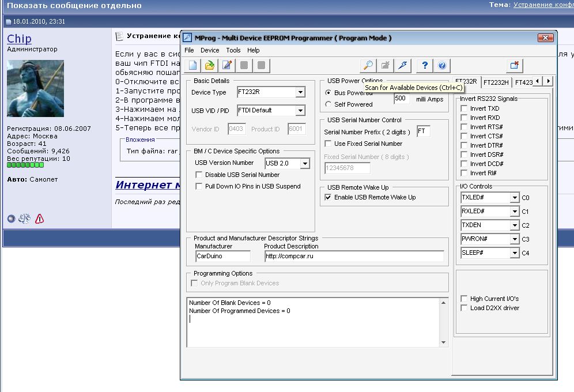The height and width of the screenshot is (392, 574).
Task: Switch to the FT2232H tab
Action: (496, 82)
